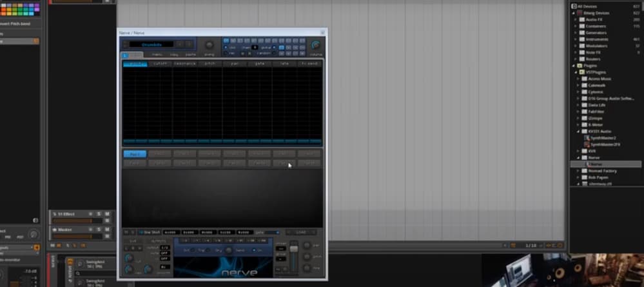644x287 pixels.
Task: Click the Instruments folder icon in browser
Action: point(582,39)
